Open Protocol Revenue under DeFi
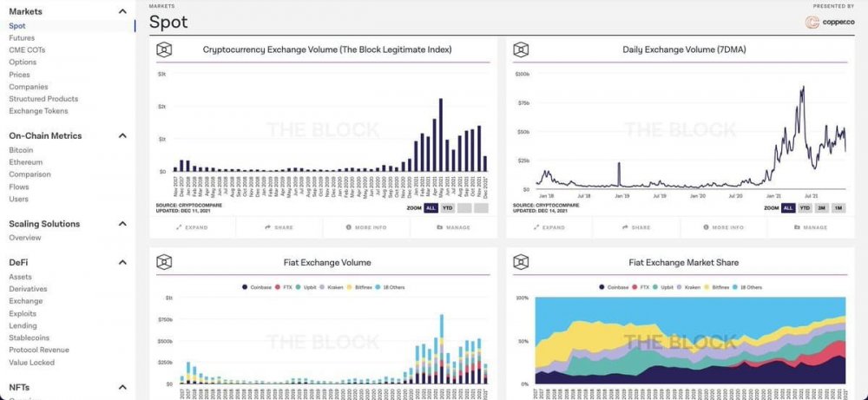Screen dimensions: 868x400 click(x=39, y=351)
